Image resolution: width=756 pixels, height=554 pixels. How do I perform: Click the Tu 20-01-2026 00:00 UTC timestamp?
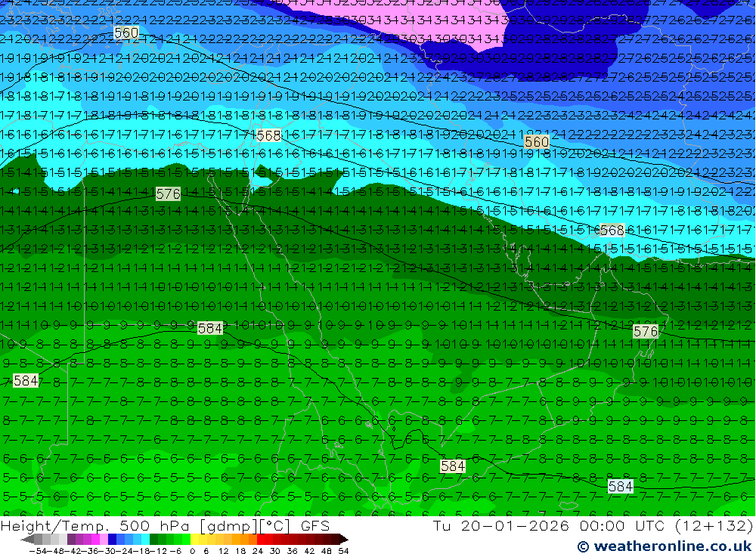click(549, 525)
